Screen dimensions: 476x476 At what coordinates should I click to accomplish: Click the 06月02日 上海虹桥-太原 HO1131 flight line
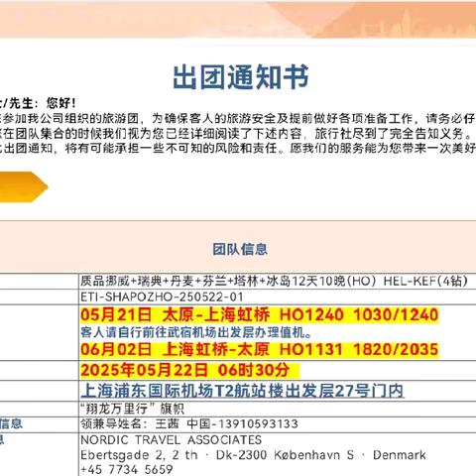tap(260, 349)
